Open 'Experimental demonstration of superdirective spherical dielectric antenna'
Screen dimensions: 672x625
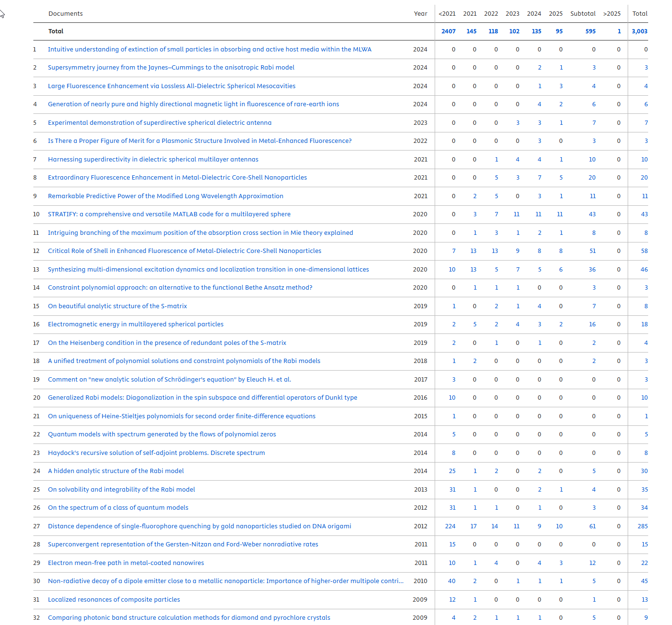click(x=160, y=123)
